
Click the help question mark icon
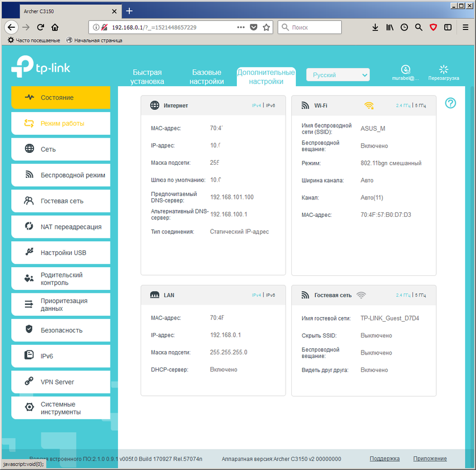450,103
